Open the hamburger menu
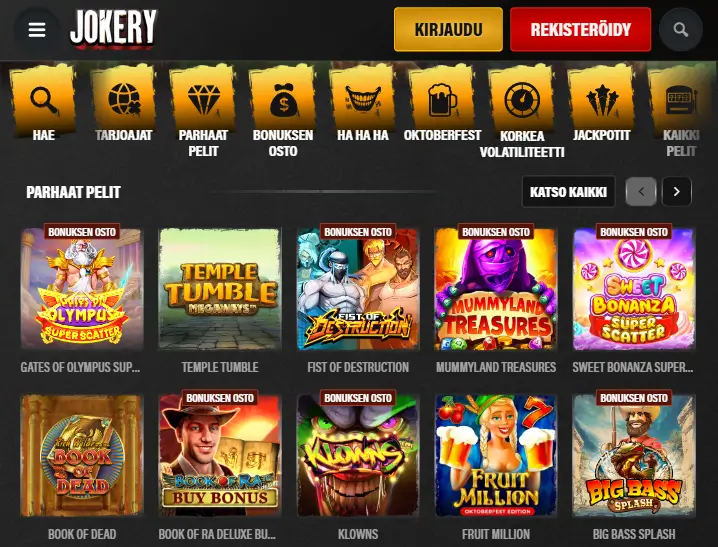This screenshot has height=547, width=718. 37,30
